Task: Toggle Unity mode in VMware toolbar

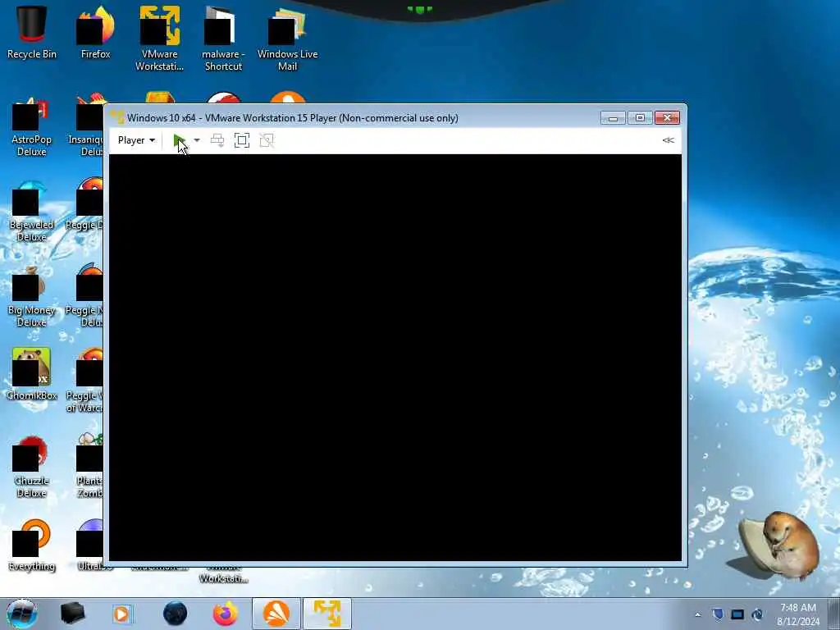Action: pos(267,140)
